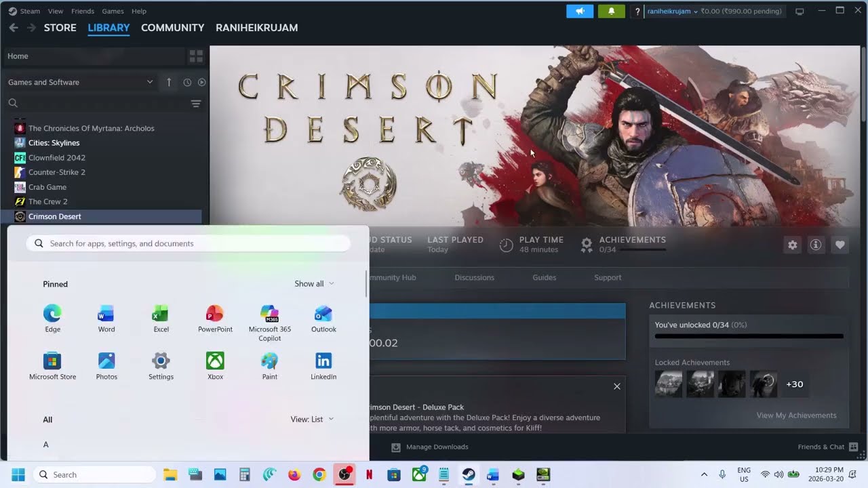Screen dimensions: 868x488
Task: Go to STORE tab
Action: pyautogui.click(x=60, y=28)
